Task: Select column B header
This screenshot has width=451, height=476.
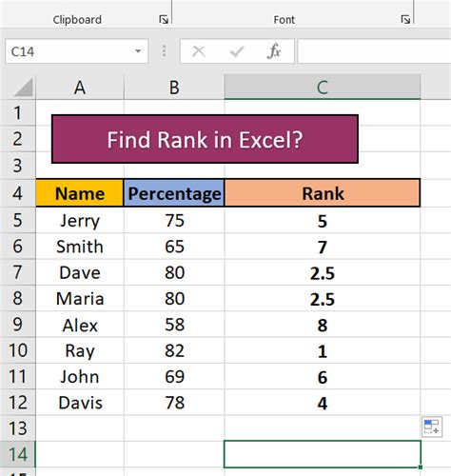Action: tap(174, 88)
